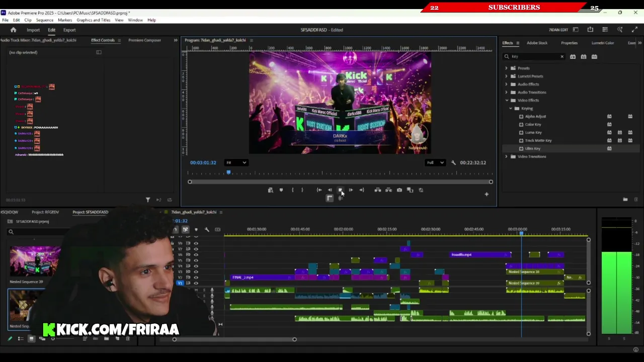Select Nested Sequence 39 thumbnail in Project
644x362 pixels.
35,261
